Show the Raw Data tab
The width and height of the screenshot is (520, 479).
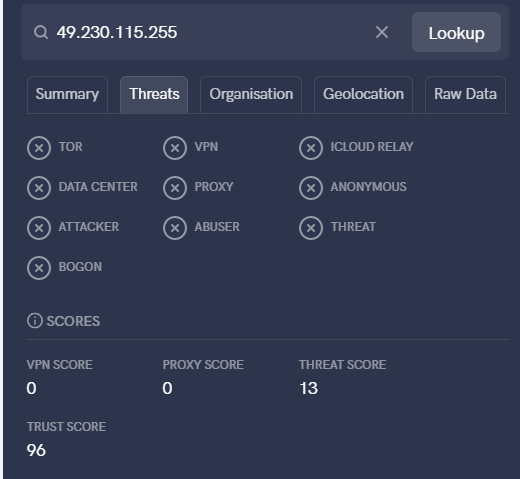465,95
